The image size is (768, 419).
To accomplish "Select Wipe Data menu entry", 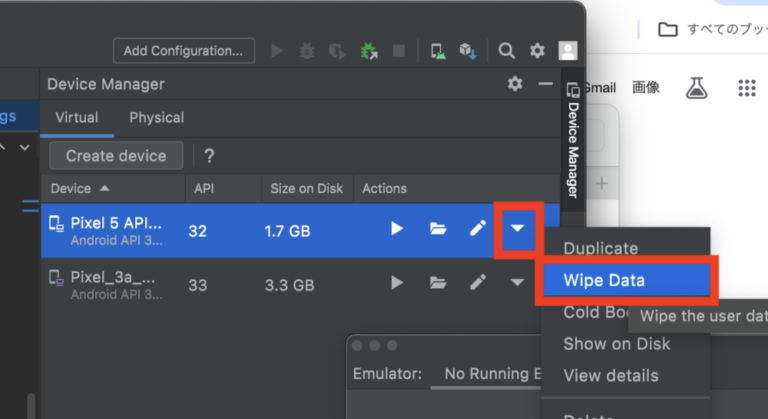I will click(x=604, y=280).
